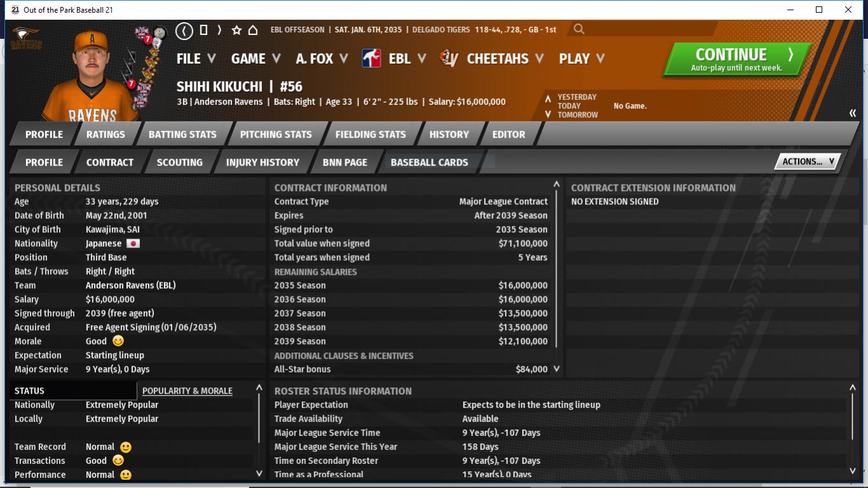This screenshot has height=488, width=868.
Task: Click the forward navigation arrow
Action: click(219, 30)
